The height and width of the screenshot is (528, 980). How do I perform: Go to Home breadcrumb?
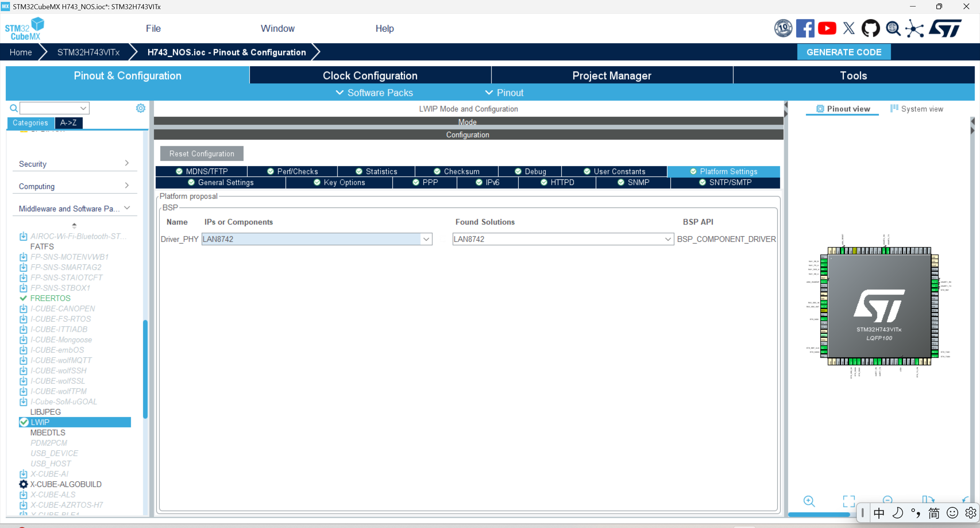click(x=21, y=52)
